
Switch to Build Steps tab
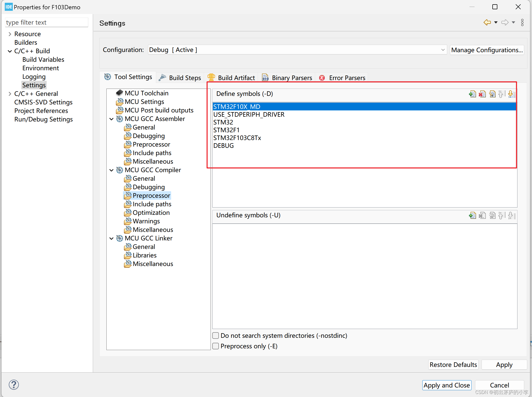click(x=180, y=78)
